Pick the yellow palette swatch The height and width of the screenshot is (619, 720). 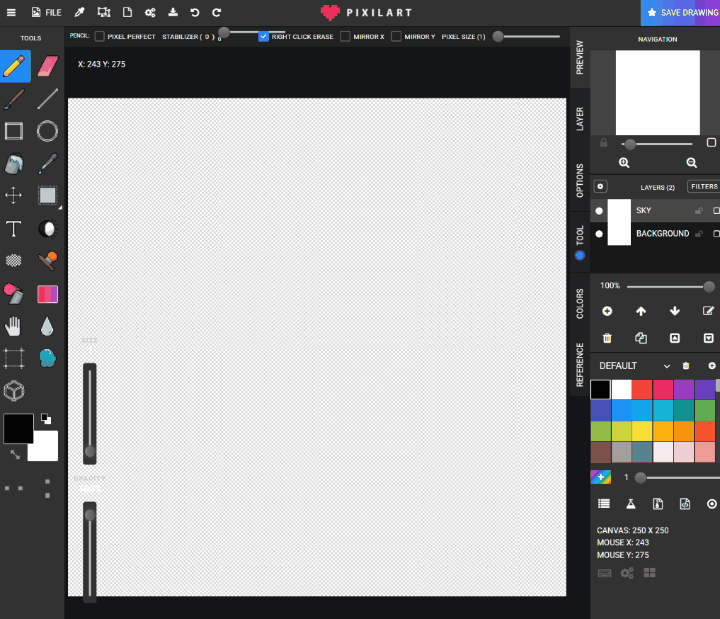pyautogui.click(x=642, y=431)
